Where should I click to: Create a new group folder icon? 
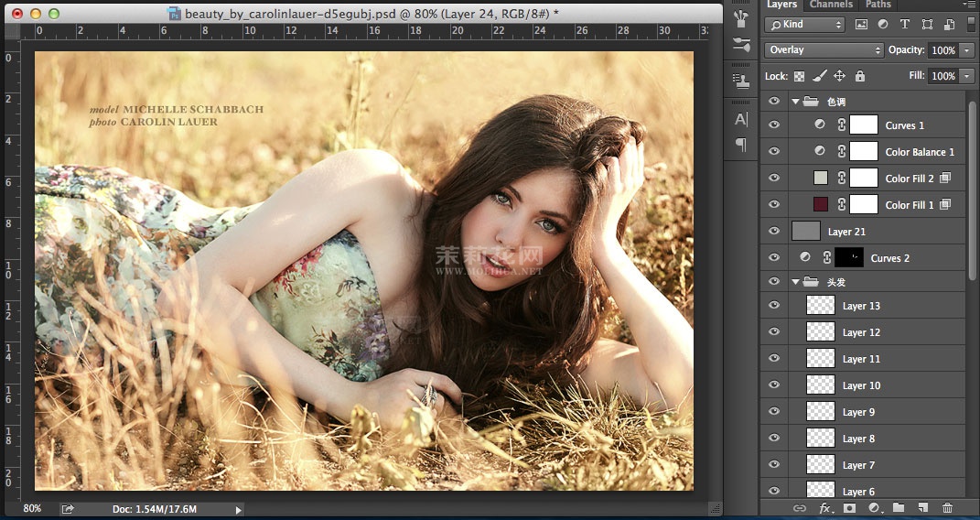pos(899,507)
